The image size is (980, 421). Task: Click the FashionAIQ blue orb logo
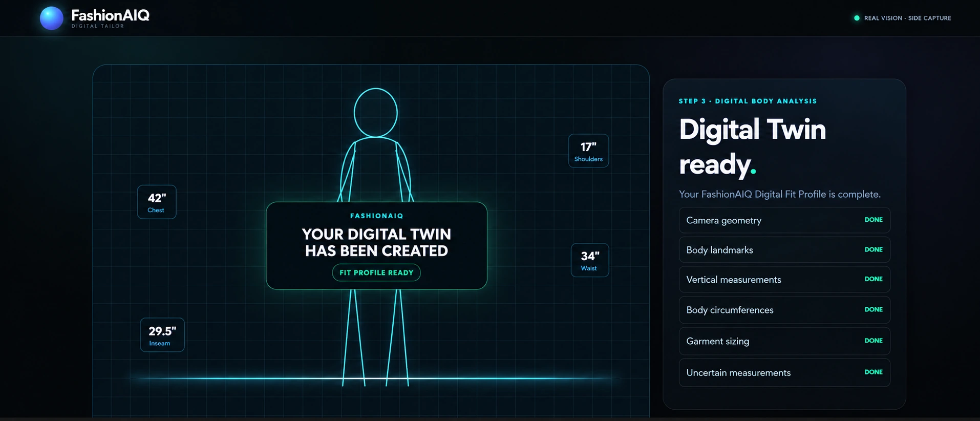tap(52, 18)
